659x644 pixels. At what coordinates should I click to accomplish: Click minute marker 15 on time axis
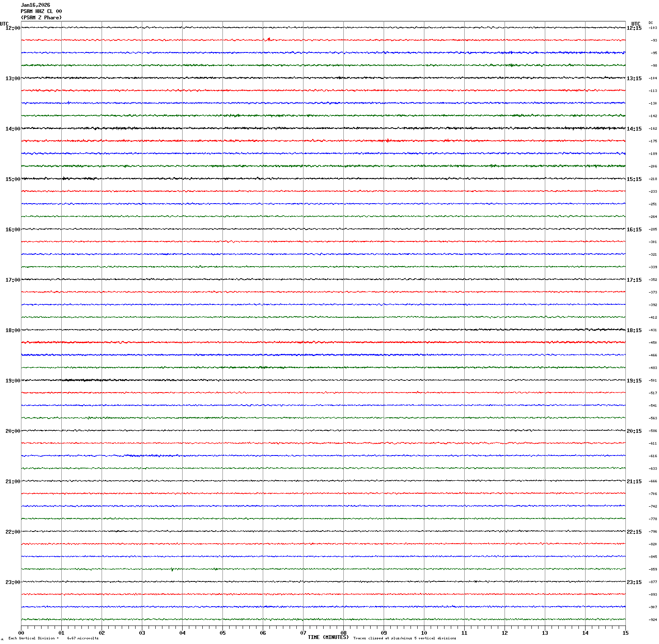click(x=625, y=633)
